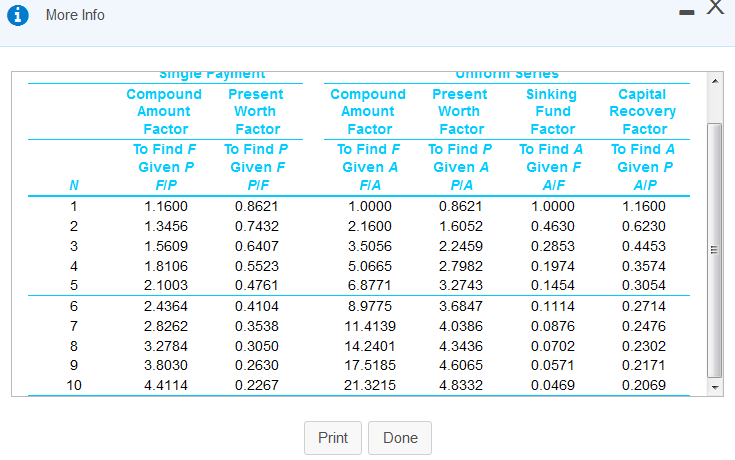Viewport: 735px width, 460px height.
Task: Click P/A value 2.7982
Action: [461, 266]
